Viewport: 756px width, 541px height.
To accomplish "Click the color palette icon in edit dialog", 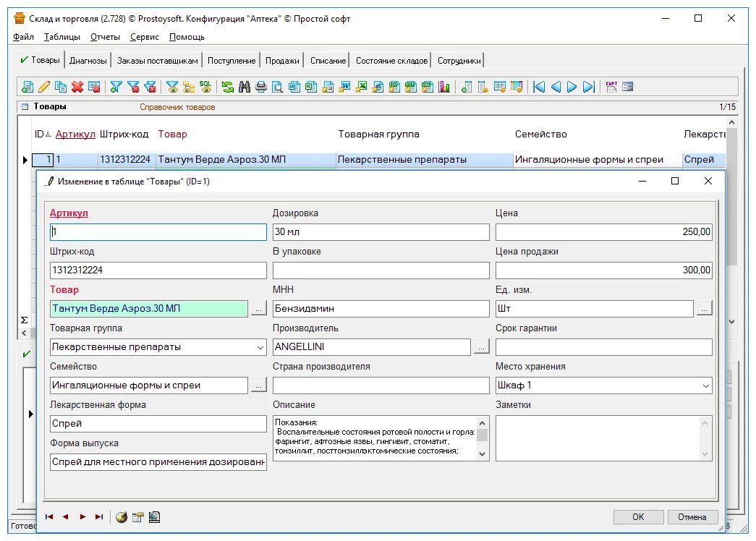I will coord(122,517).
